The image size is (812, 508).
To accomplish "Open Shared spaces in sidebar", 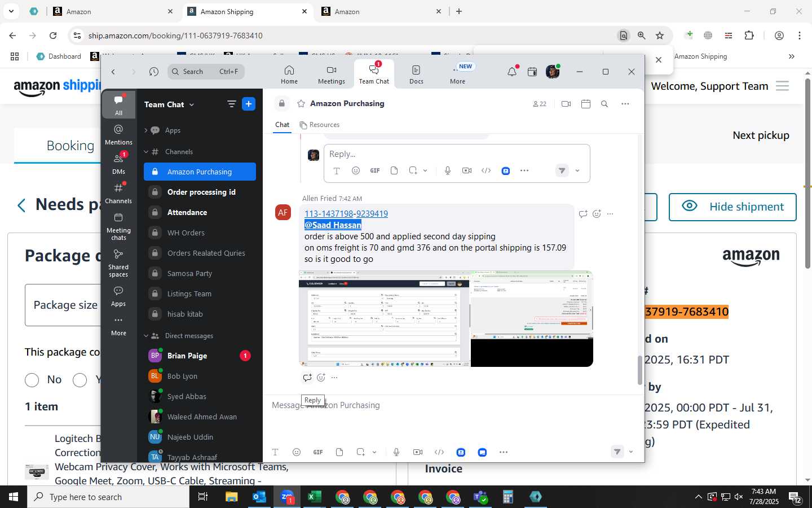I will tap(118, 262).
